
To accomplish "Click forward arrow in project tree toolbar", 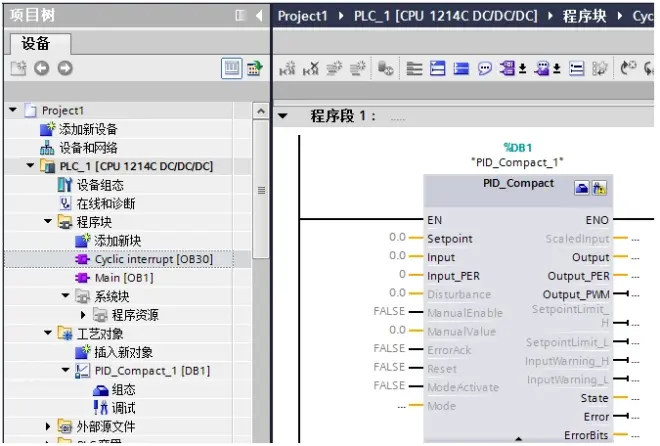I will click(x=65, y=68).
